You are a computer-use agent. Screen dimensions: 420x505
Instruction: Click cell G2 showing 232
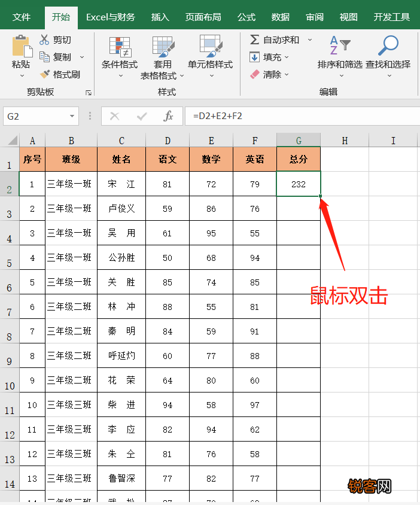299,184
